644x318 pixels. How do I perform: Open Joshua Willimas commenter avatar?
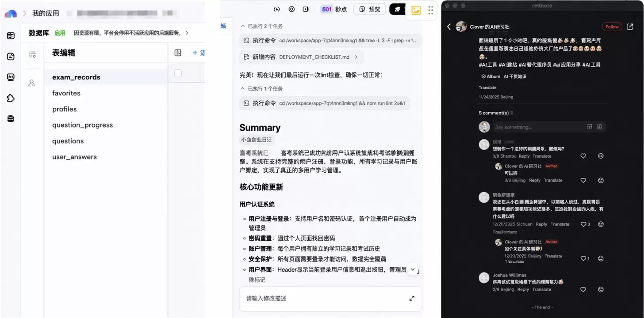pos(484,278)
